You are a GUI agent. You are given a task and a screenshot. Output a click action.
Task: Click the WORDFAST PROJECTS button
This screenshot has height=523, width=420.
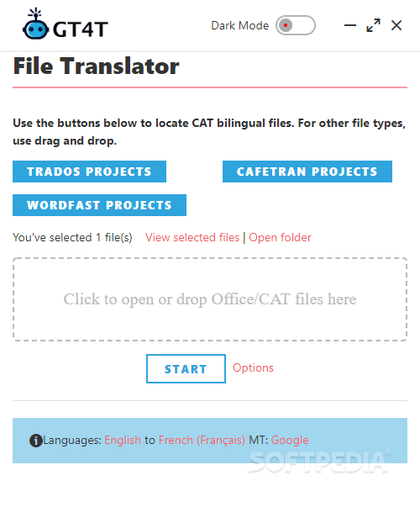click(99, 205)
